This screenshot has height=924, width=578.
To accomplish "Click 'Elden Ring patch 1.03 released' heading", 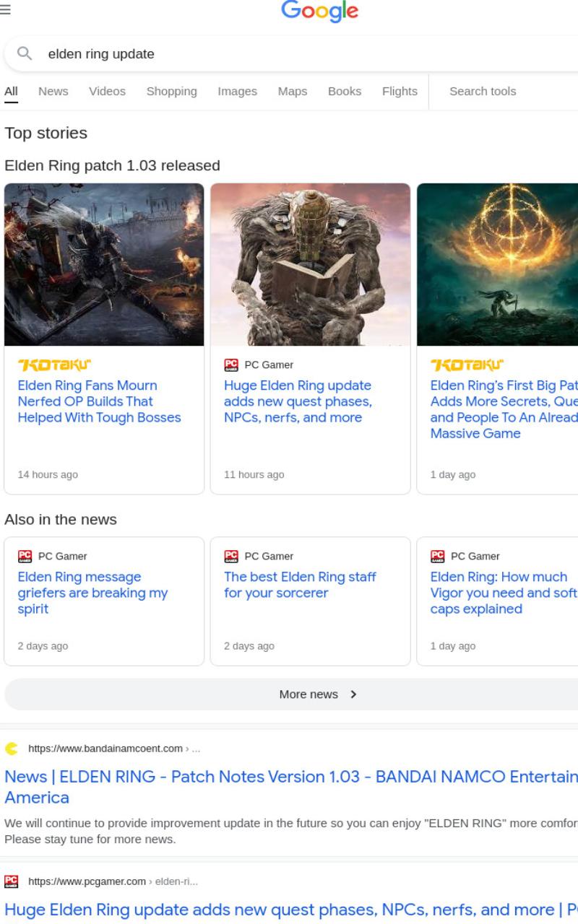I will (x=112, y=165).
